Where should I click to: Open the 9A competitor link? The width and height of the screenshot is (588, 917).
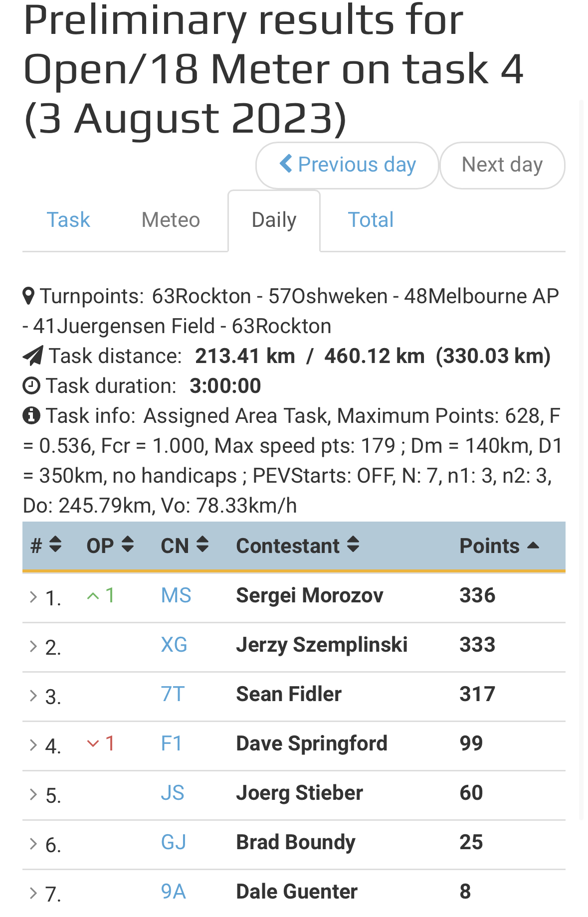pyautogui.click(x=174, y=892)
